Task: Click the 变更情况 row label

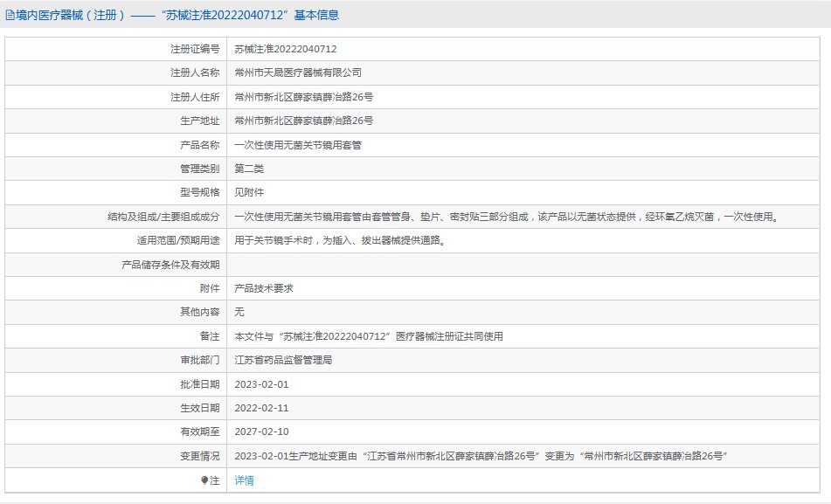Action: click(200, 456)
